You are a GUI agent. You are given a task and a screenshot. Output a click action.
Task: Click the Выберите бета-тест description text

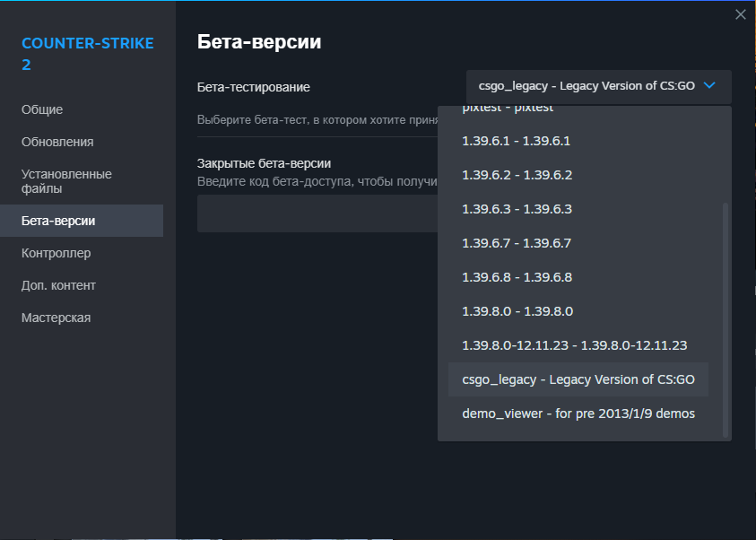tap(317, 119)
